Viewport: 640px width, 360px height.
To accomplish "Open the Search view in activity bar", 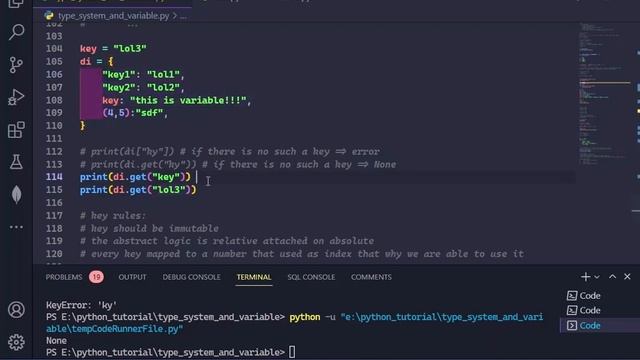I will click(x=16, y=32).
